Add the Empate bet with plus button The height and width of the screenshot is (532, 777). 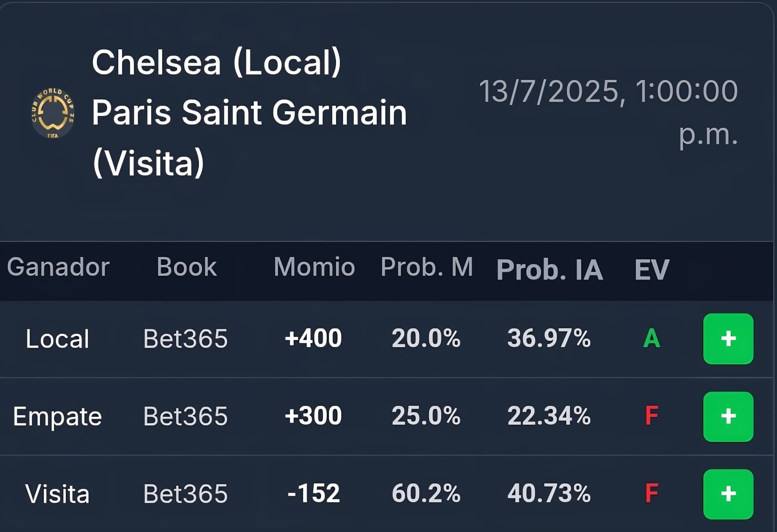point(728,417)
